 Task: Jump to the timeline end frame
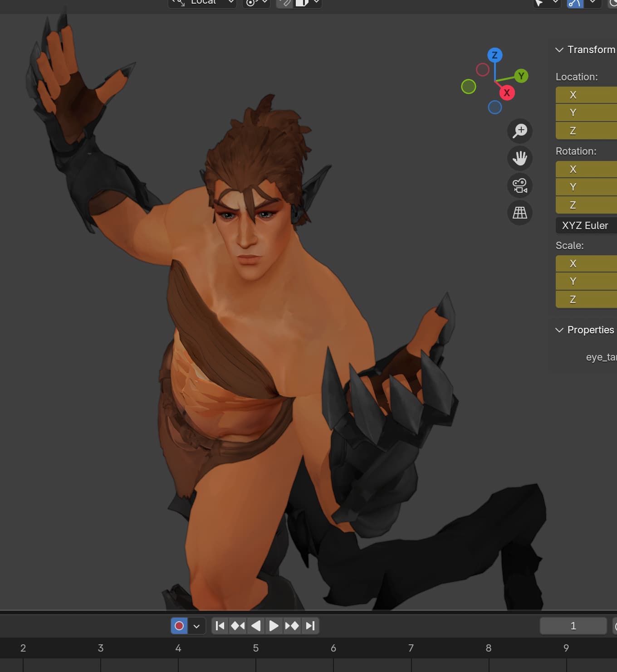pos(310,626)
